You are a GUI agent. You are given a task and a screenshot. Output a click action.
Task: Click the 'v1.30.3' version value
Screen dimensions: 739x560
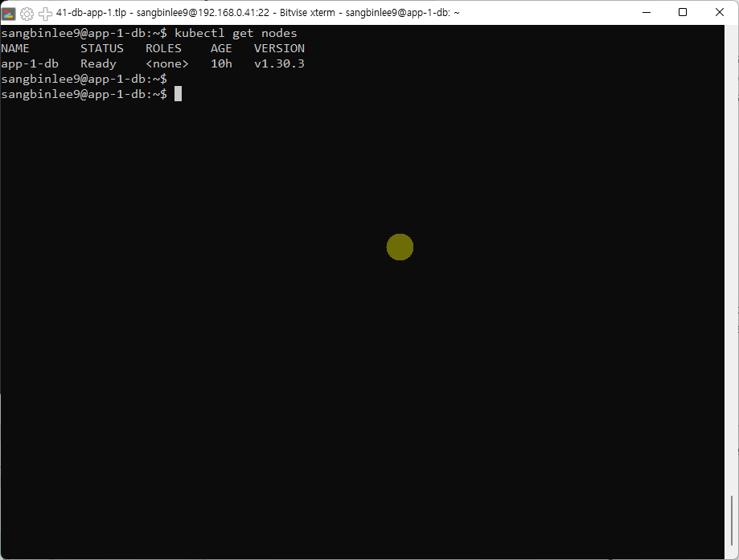coord(280,63)
